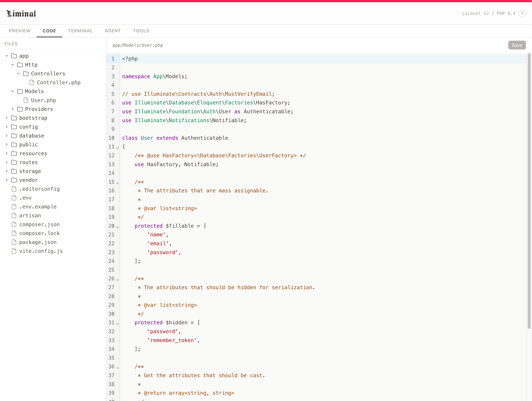Viewport: 532px width, 401px height.
Task: Collapse the app folder chevron
Action: pyautogui.click(x=7, y=56)
